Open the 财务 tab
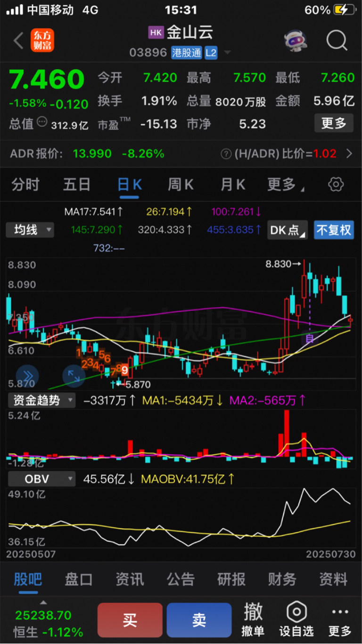Image resolution: width=362 pixels, height=644 pixels. [x=282, y=580]
